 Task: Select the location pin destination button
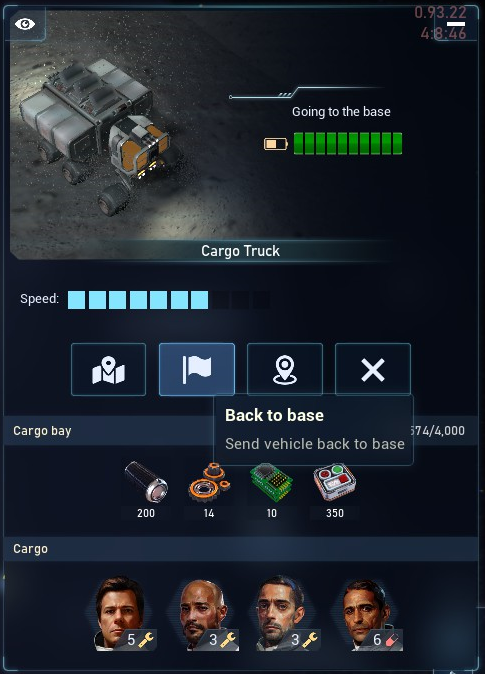point(285,369)
